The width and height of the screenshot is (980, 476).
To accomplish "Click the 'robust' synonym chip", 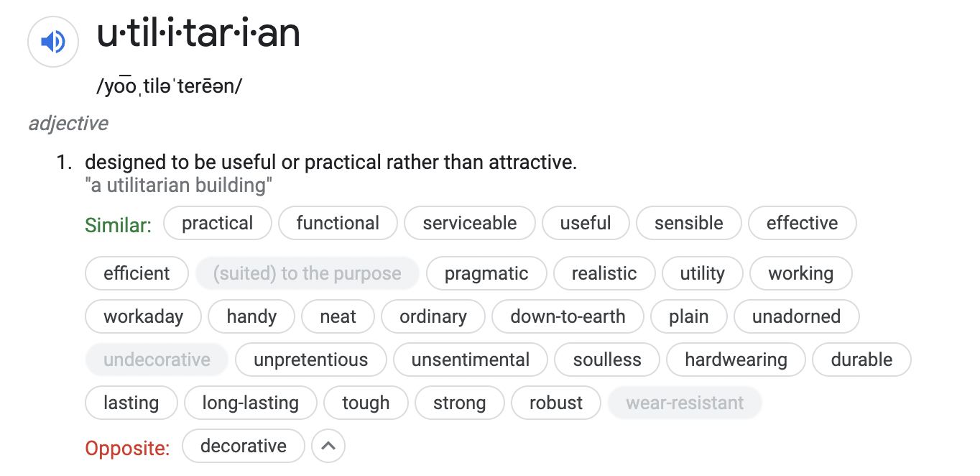I will click(556, 403).
